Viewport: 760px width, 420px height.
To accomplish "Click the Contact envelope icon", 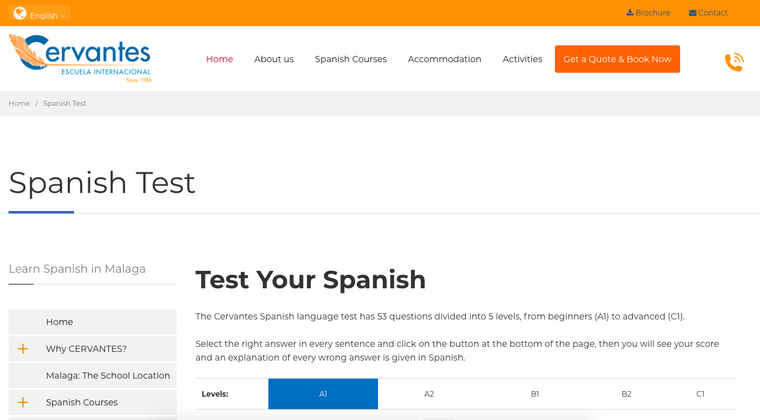I will (692, 13).
